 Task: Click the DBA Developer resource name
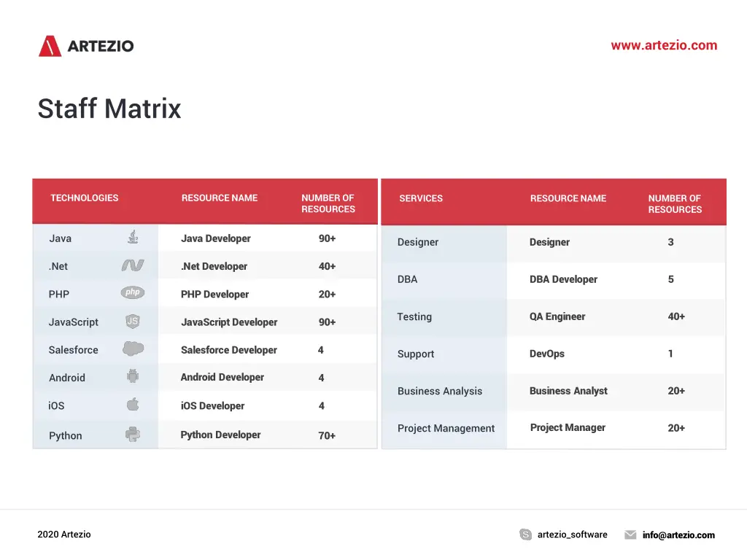point(564,279)
